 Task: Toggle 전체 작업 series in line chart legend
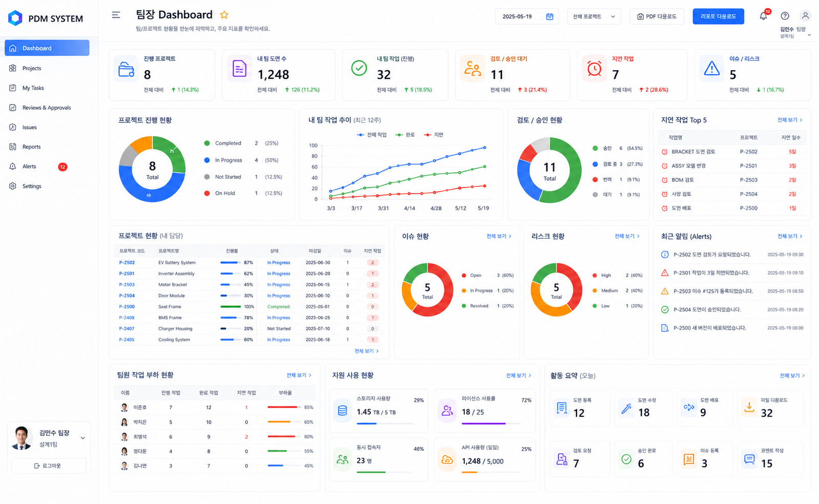coord(372,135)
